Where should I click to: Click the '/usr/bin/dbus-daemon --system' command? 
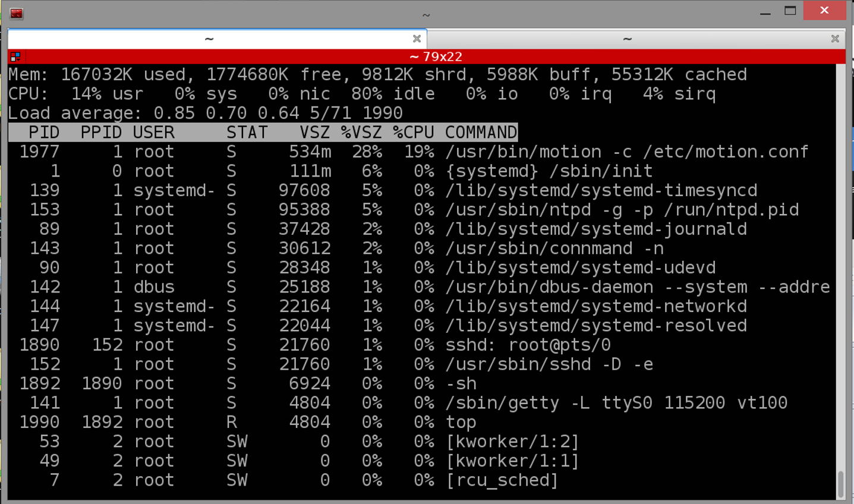(x=596, y=287)
